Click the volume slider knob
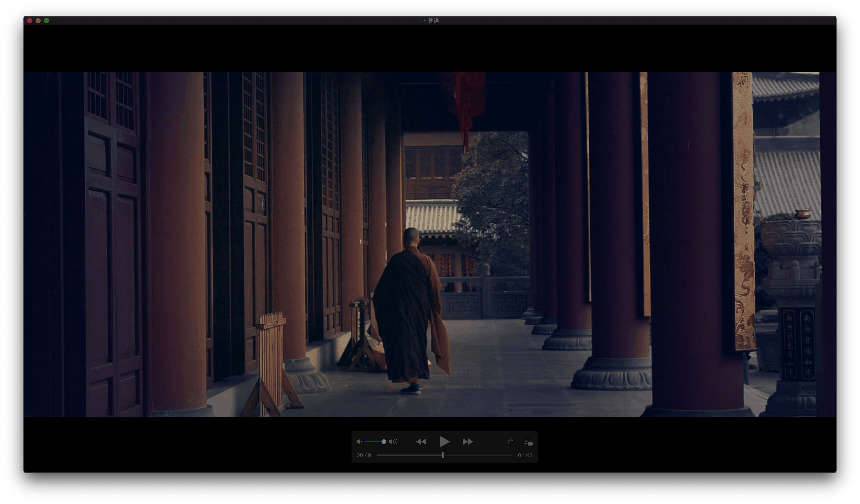The height and width of the screenshot is (504, 860). pos(384,442)
